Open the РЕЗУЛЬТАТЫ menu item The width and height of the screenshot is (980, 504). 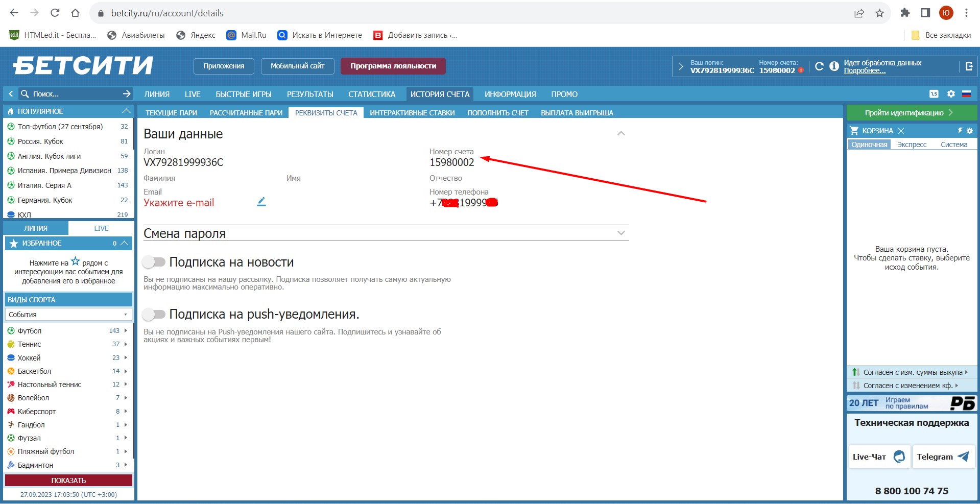tap(309, 94)
